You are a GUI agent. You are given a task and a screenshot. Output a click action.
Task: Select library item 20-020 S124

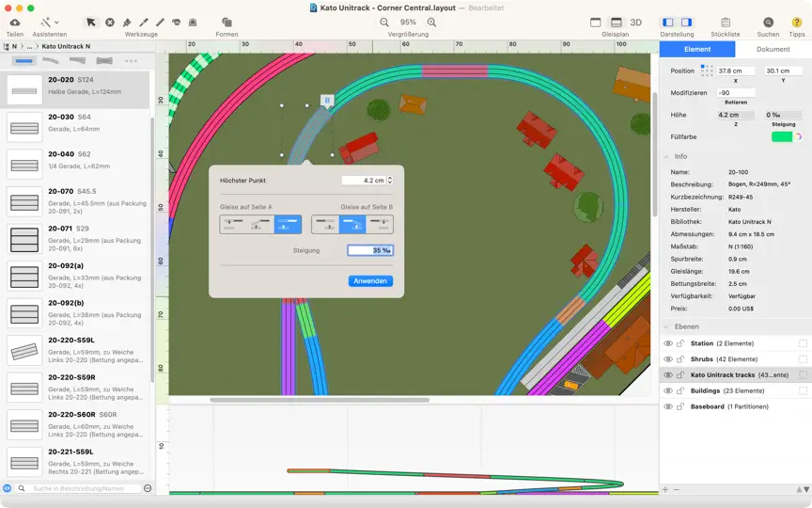click(75, 89)
